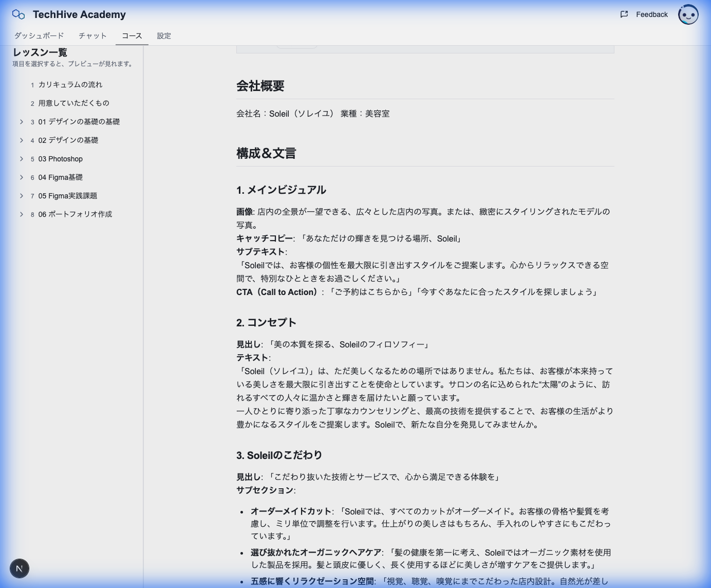The image size is (711, 588).
Task: Open the Feedback link
Action: point(652,14)
